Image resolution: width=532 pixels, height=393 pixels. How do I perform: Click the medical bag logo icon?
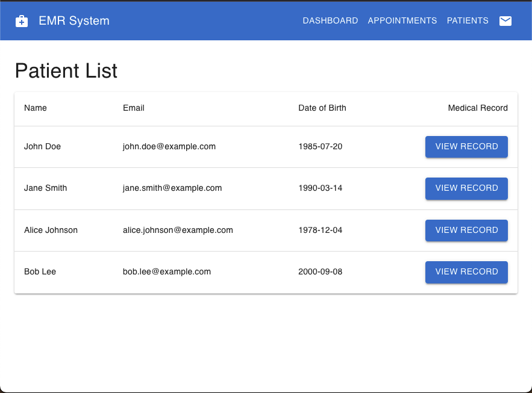tap(22, 21)
